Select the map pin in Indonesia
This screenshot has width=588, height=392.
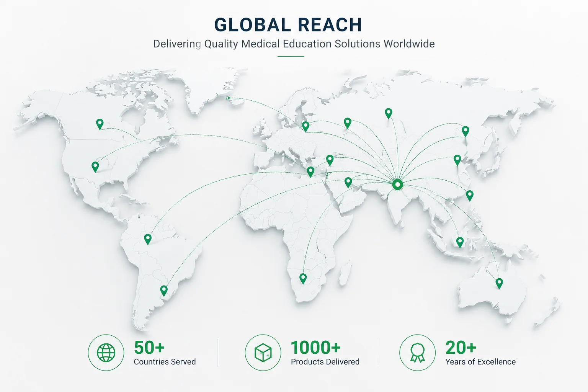pos(460,242)
